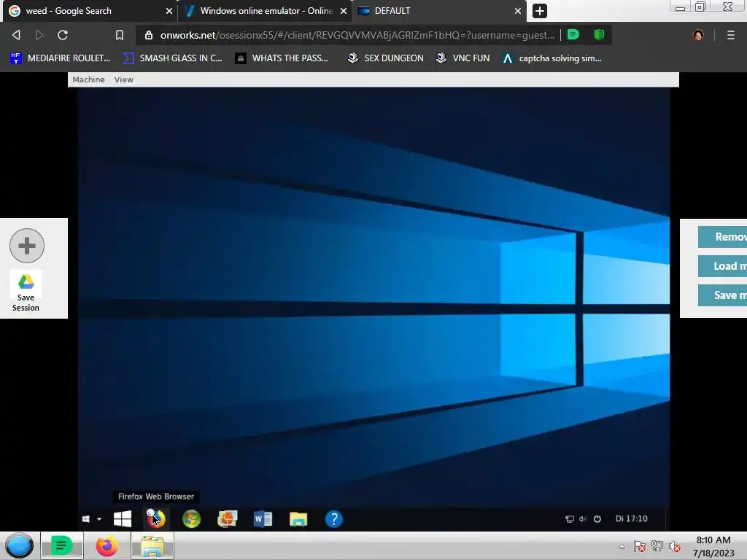Click the Save button in the right panel
The width and height of the screenshot is (747, 560).
[723, 295]
